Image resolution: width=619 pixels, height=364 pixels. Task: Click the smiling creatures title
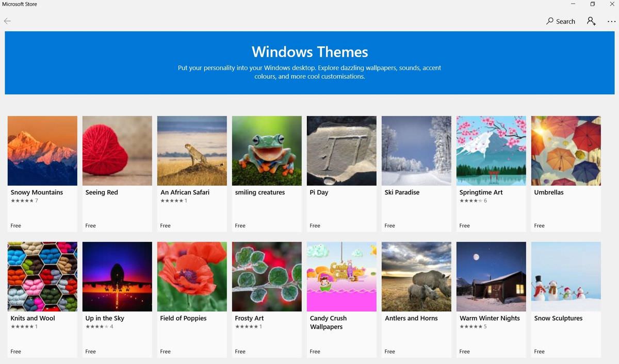tap(260, 192)
